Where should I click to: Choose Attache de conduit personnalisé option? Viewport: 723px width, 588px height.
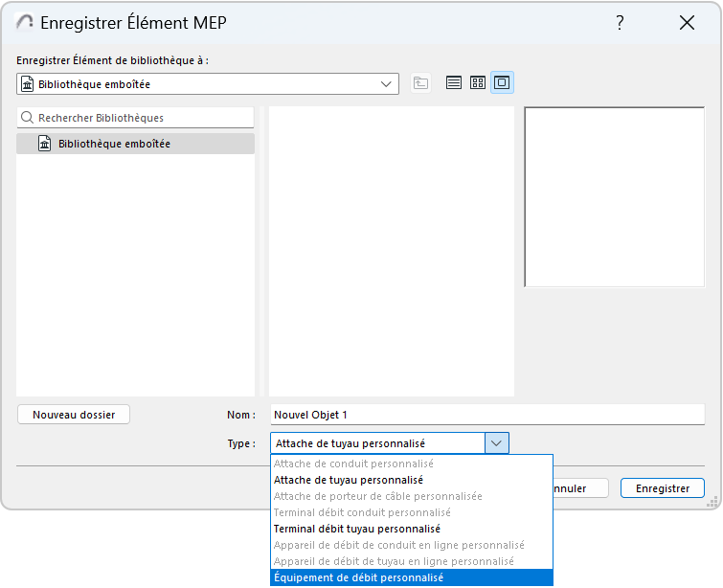[412, 464]
